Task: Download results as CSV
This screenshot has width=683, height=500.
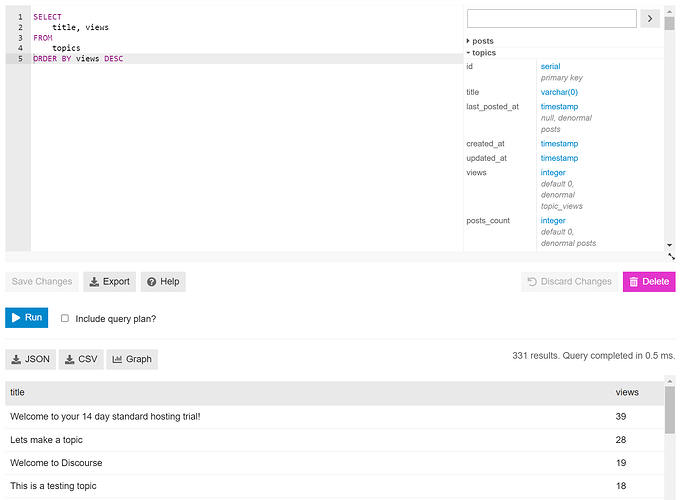Action: click(x=81, y=359)
